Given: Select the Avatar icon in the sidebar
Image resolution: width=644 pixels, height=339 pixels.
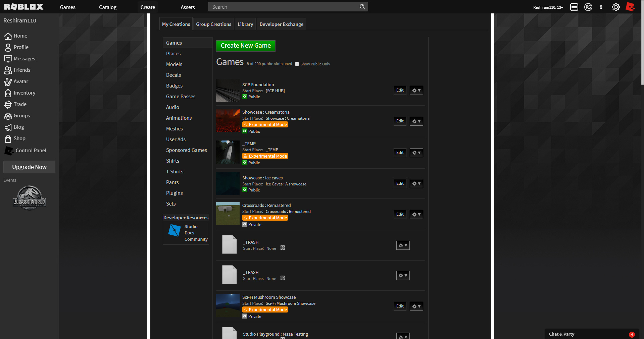Looking at the screenshot, I should 8,81.
